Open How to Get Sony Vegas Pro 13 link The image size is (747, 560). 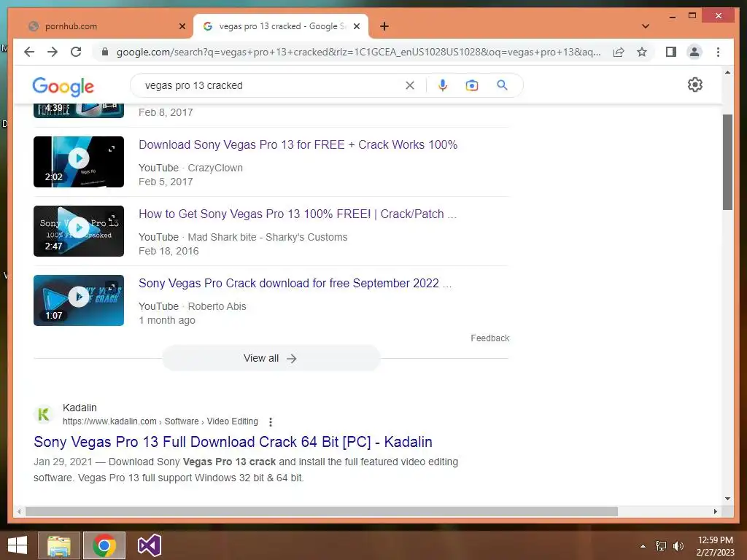click(x=298, y=214)
